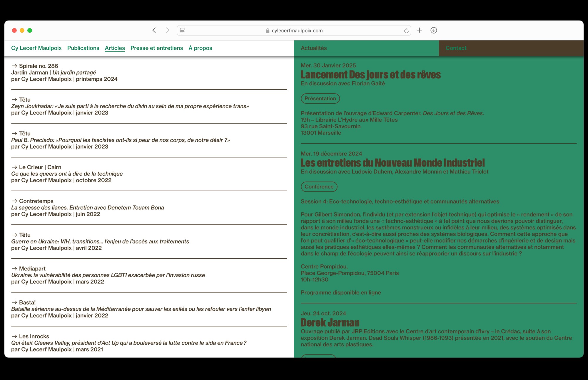Click the padlock icon beside the URL
Image resolution: width=588 pixels, height=380 pixels.
268,31
